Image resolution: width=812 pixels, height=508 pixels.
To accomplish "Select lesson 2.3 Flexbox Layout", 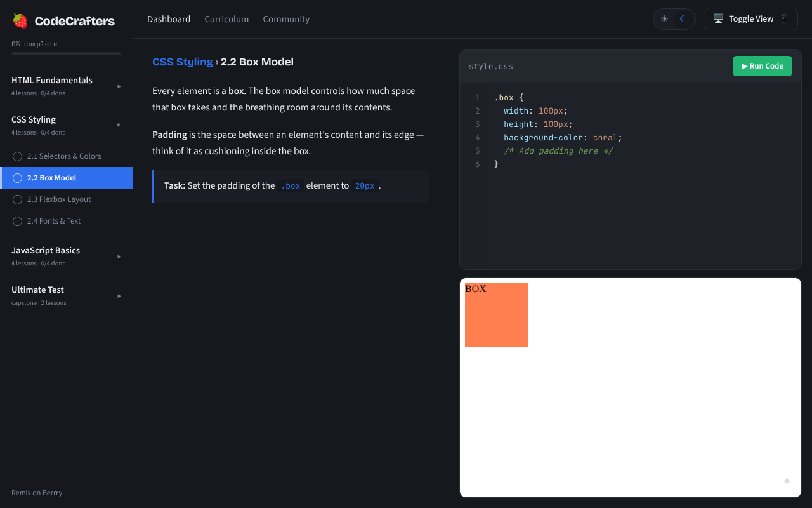I will 66,199.
